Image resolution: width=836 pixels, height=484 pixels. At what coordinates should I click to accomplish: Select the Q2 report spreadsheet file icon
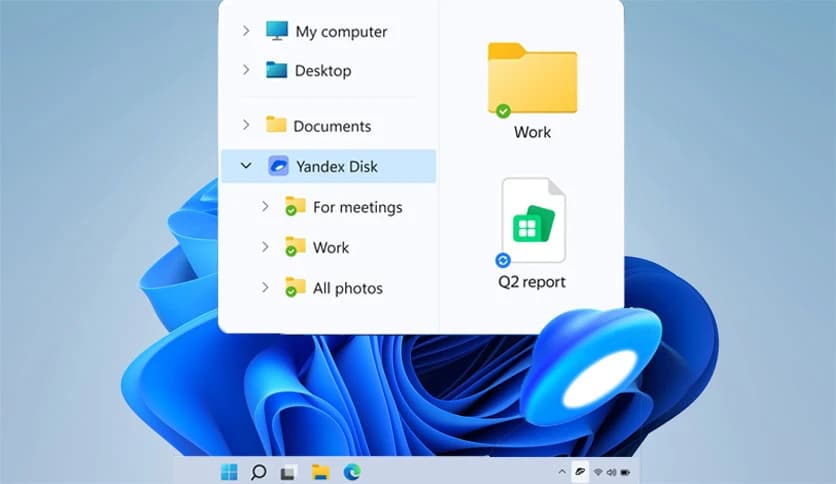534,220
